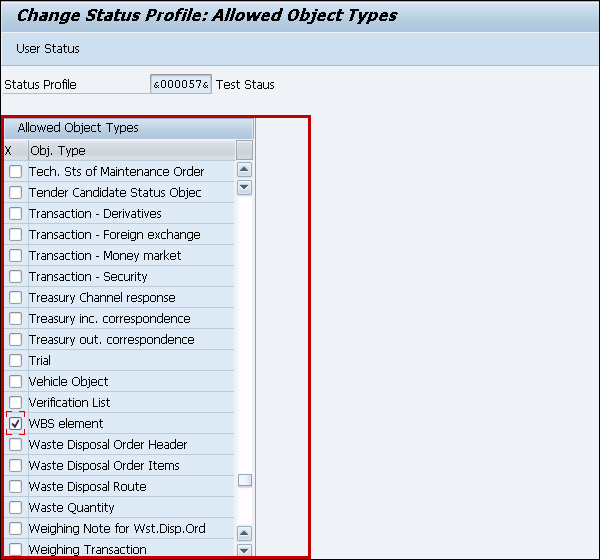Check Transaction - Money market

(x=16, y=256)
